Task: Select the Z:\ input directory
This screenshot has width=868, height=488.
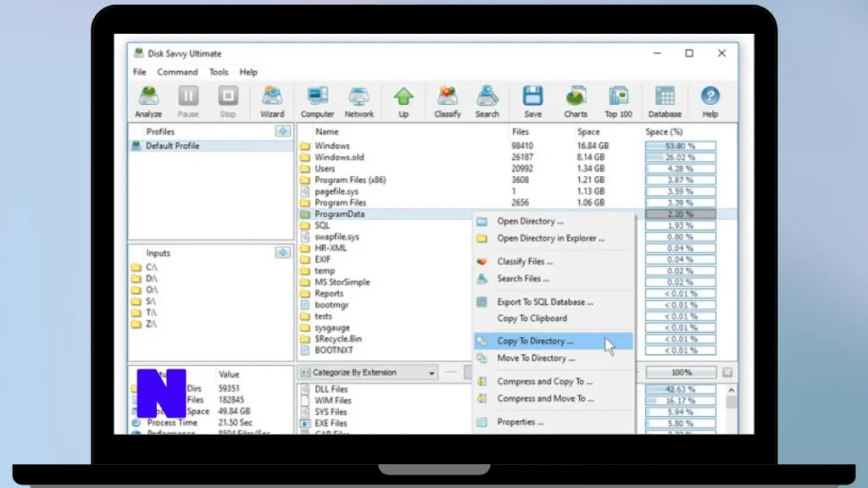Action: pyautogui.click(x=151, y=324)
